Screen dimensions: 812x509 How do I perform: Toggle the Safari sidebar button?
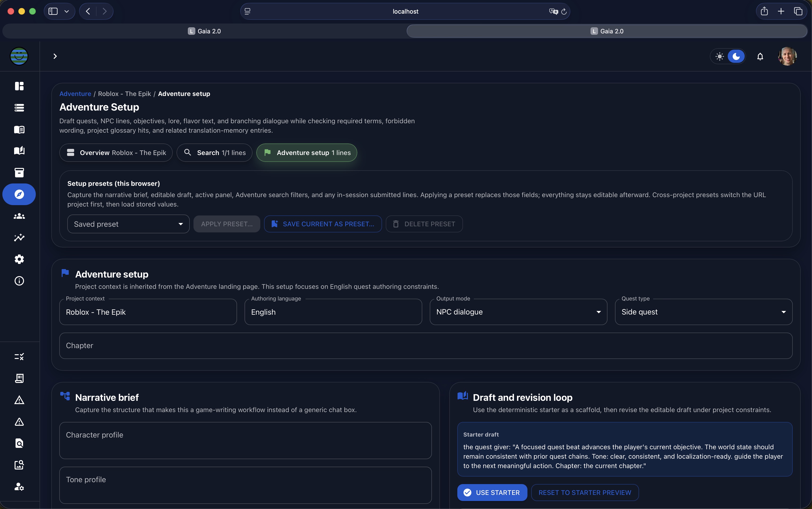[53, 12]
